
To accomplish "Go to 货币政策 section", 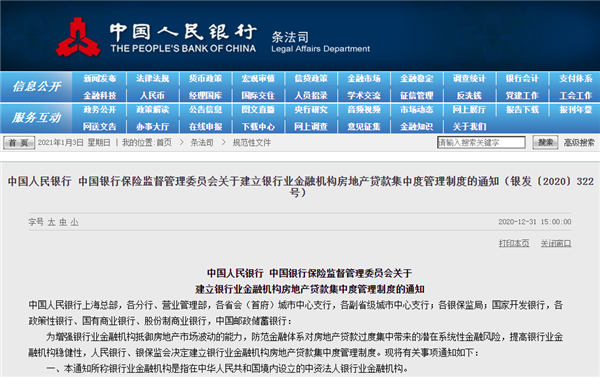I will tap(205, 78).
